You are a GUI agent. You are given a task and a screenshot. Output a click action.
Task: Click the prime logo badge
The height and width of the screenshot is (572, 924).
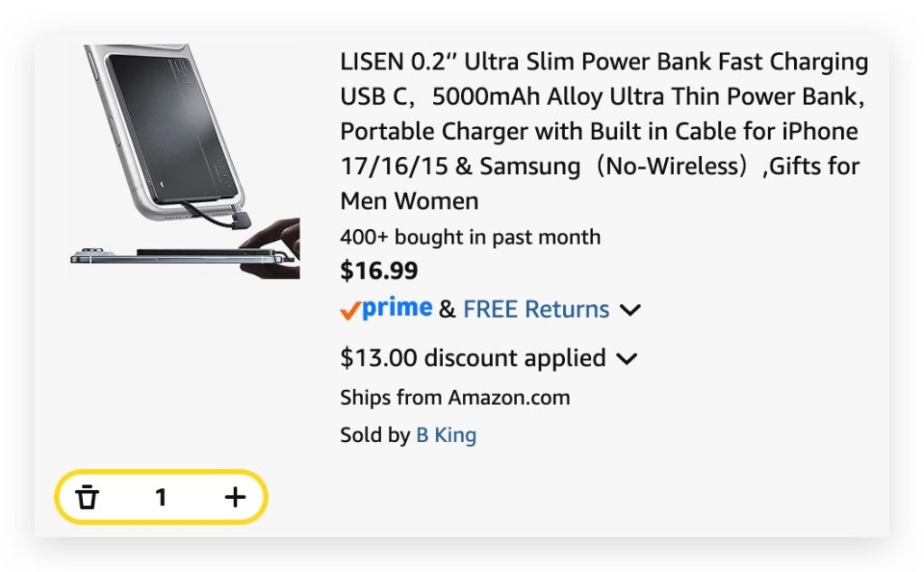(x=397, y=309)
